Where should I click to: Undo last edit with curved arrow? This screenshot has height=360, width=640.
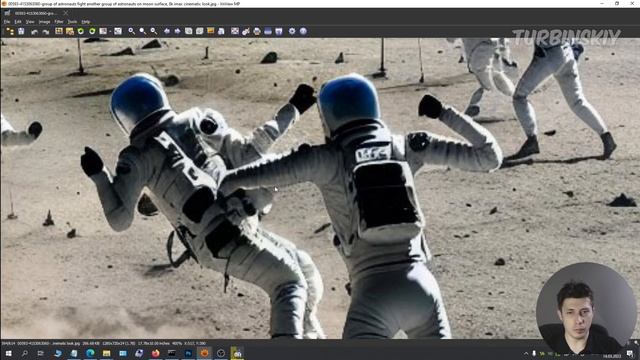pyautogui.click(x=34, y=31)
